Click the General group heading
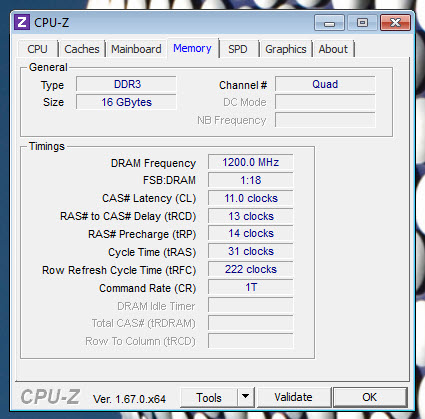The height and width of the screenshot is (419, 425). (48, 67)
